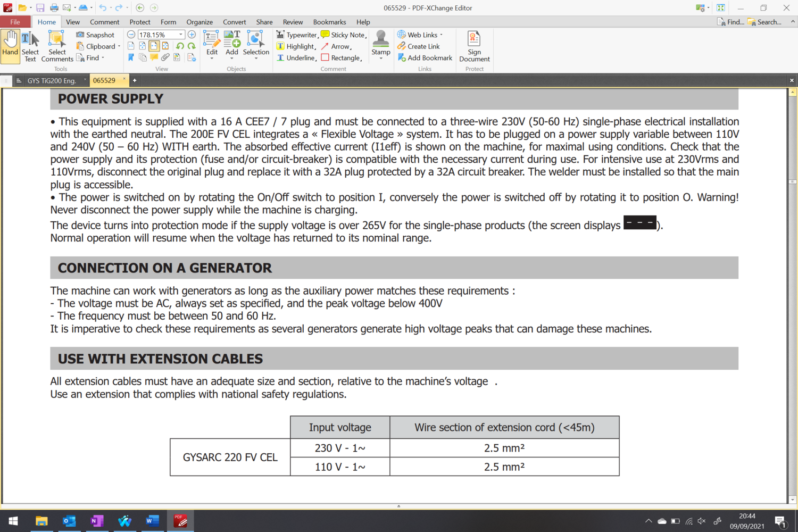Pick the Typewriter comment tool

pos(297,35)
